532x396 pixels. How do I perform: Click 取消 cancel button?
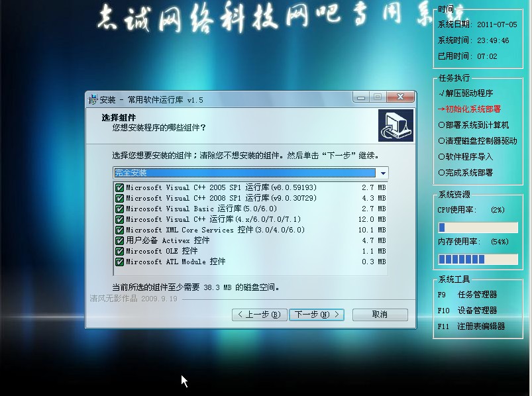pyautogui.click(x=380, y=315)
